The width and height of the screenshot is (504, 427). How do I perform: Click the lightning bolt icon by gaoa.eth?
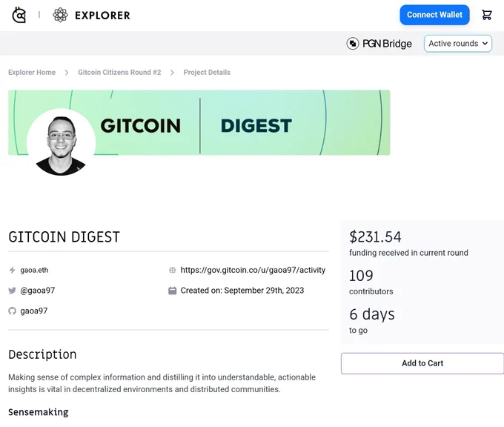pyautogui.click(x=12, y=270)
